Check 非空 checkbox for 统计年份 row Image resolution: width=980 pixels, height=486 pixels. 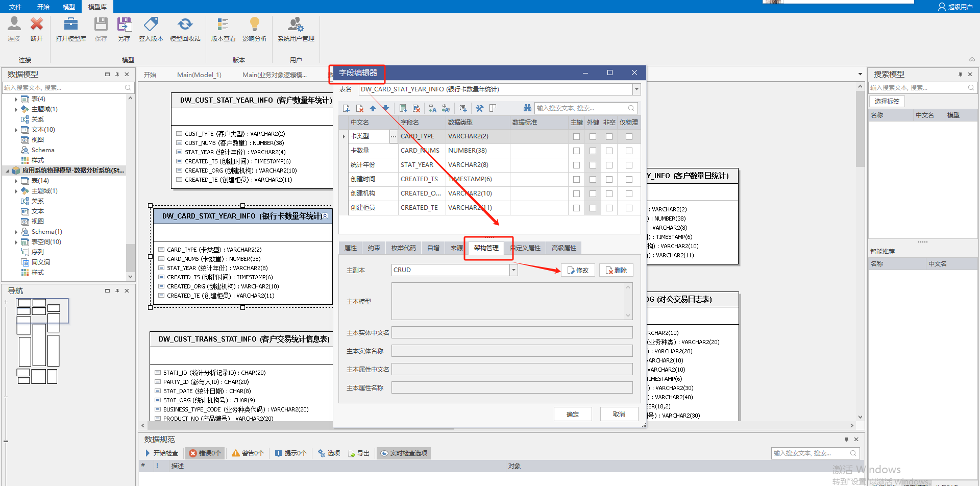tap(609, 165)
